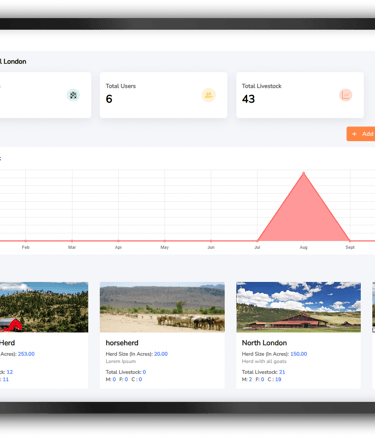Open the Total Livestock card
Image resolution: width=375 pixels, height=437 pixels.
[x=300, y=95]
